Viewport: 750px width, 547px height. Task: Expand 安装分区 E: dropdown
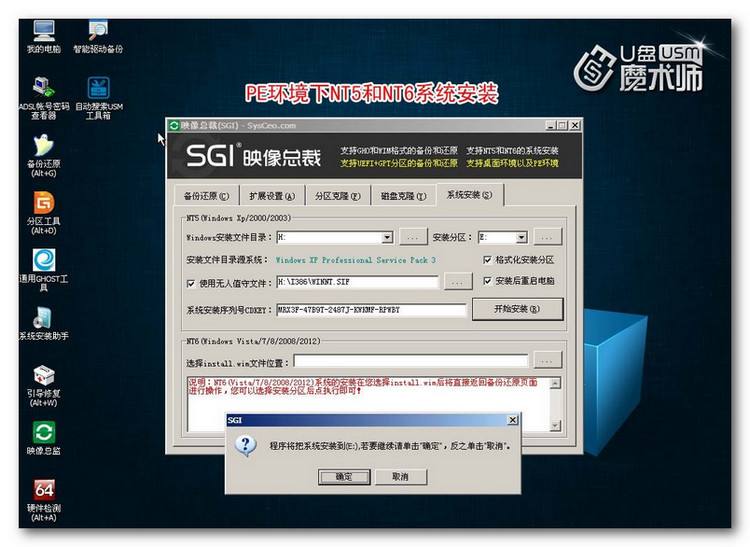pyautogui.click(x=521, y=237)
